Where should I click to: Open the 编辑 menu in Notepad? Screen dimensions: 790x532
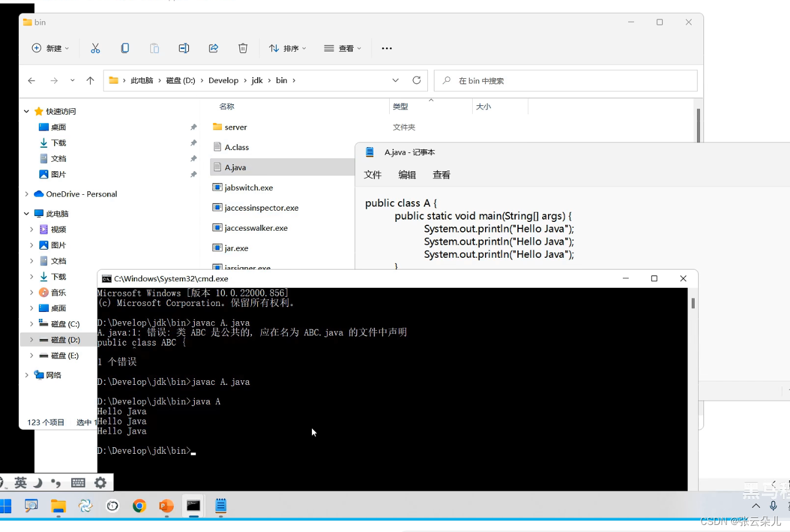tap(407, 174)
